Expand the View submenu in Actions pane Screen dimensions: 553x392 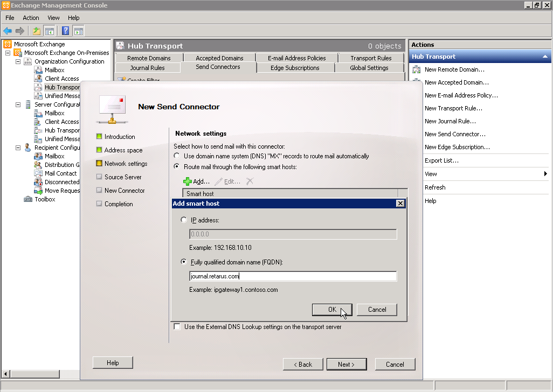[x=545, y=174]
